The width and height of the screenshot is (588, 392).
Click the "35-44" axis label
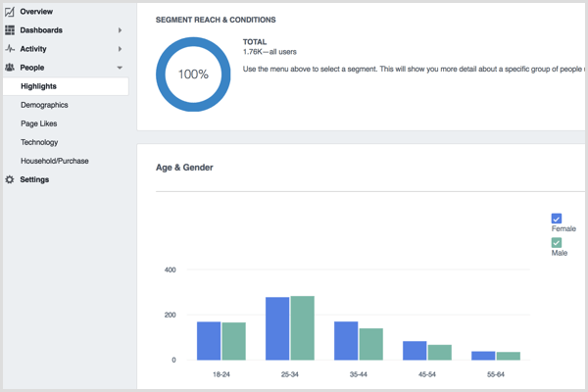(359, 374)
